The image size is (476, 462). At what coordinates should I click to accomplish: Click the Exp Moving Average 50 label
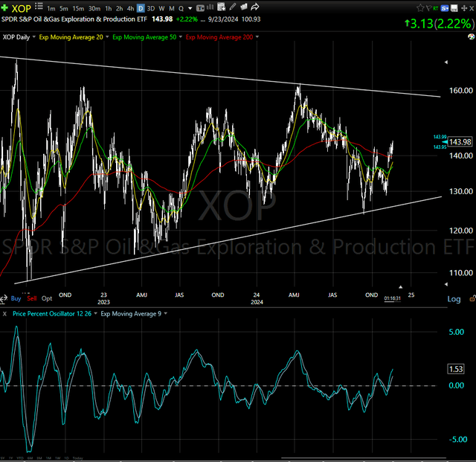click(144, 37)
